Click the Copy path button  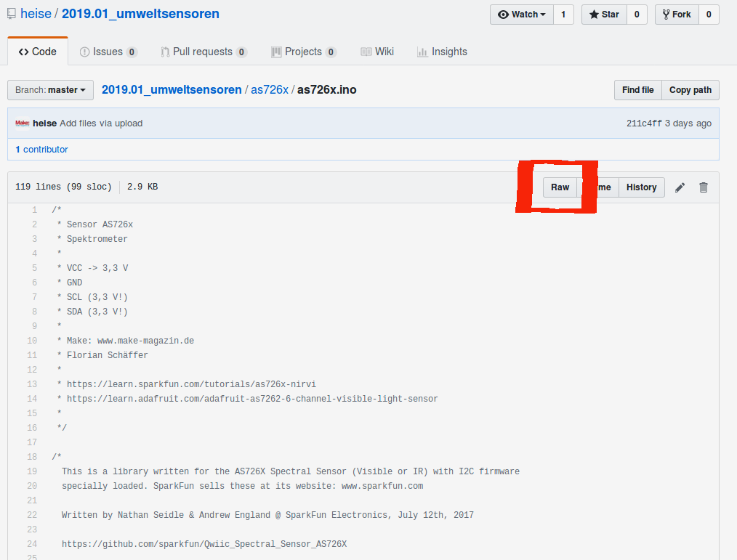pos(690,90)
